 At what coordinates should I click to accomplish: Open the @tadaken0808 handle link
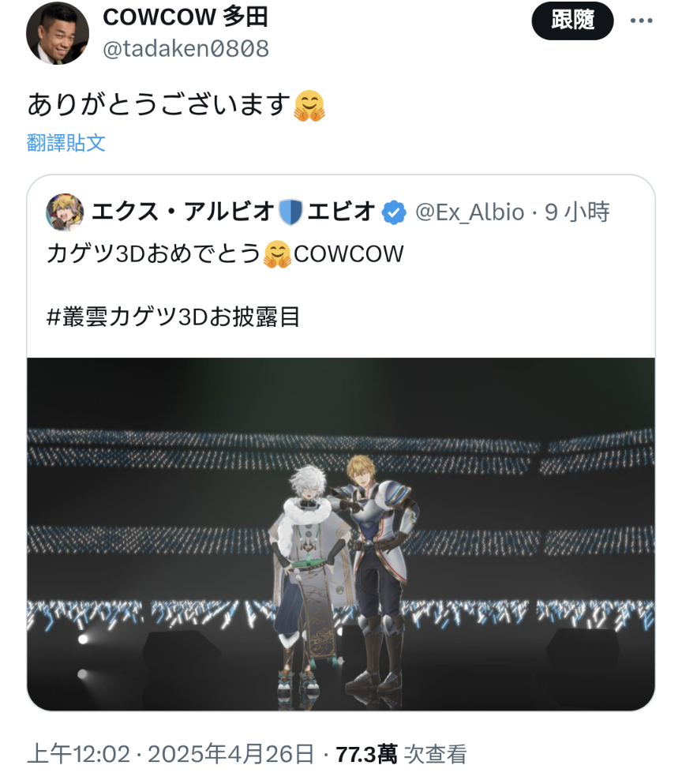tap(186, 48)
